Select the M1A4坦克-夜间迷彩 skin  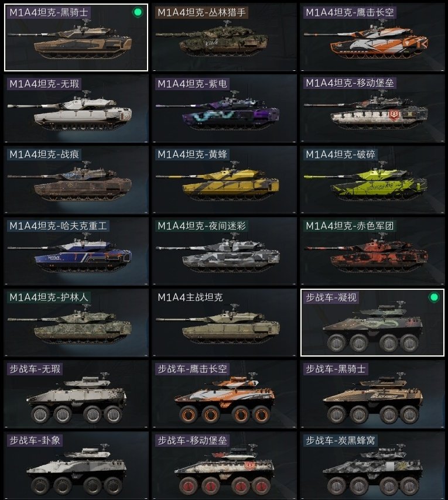tap(224, 251)
